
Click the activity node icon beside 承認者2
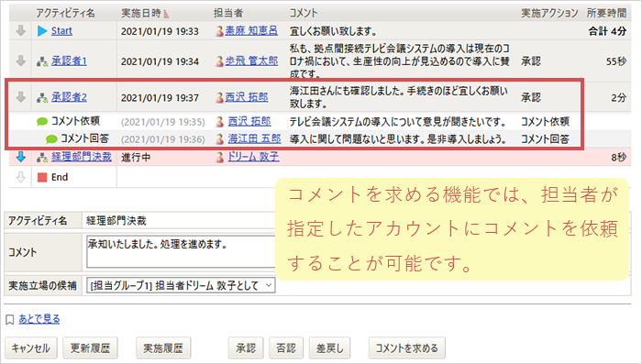tap(42, 97)
